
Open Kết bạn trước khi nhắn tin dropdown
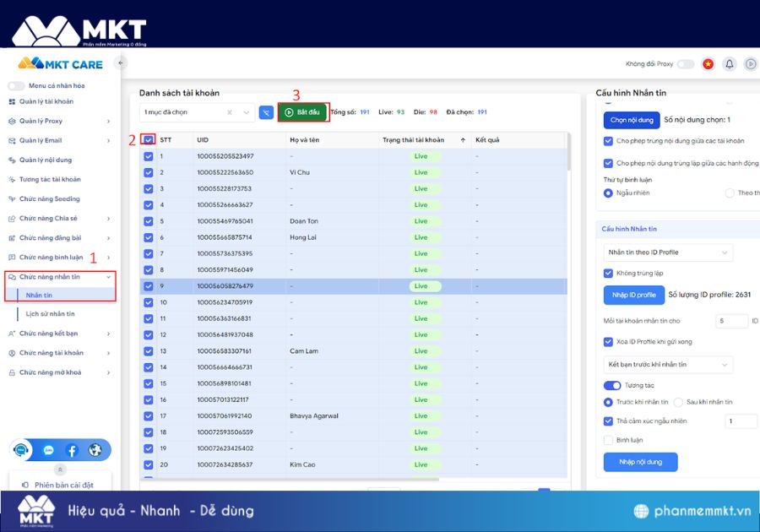pyautogui.click(x=668, y=365)
